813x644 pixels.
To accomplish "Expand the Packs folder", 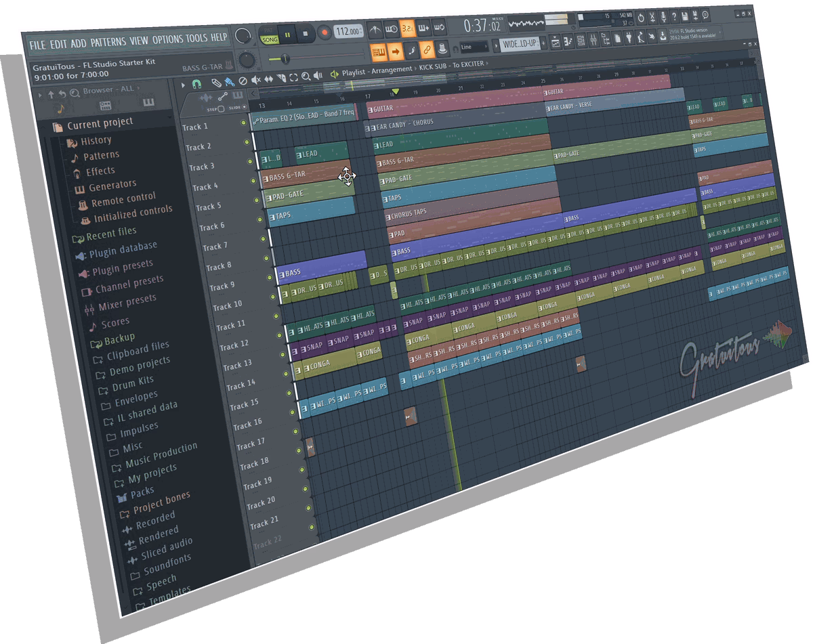I will 135,495.
